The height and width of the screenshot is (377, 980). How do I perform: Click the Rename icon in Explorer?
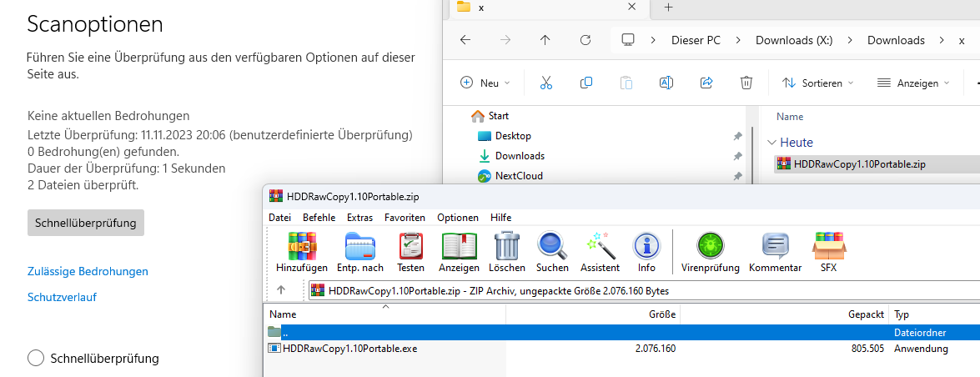point(666,83)
